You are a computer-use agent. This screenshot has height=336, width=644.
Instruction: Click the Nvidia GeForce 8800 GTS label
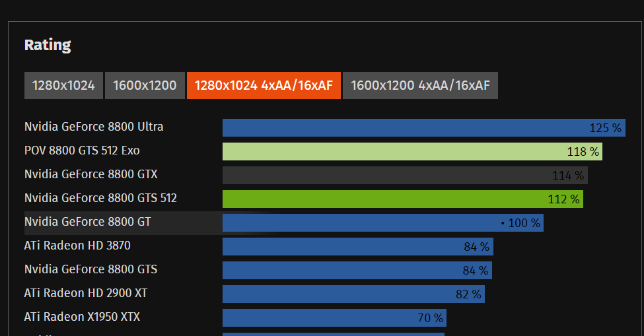90,269
